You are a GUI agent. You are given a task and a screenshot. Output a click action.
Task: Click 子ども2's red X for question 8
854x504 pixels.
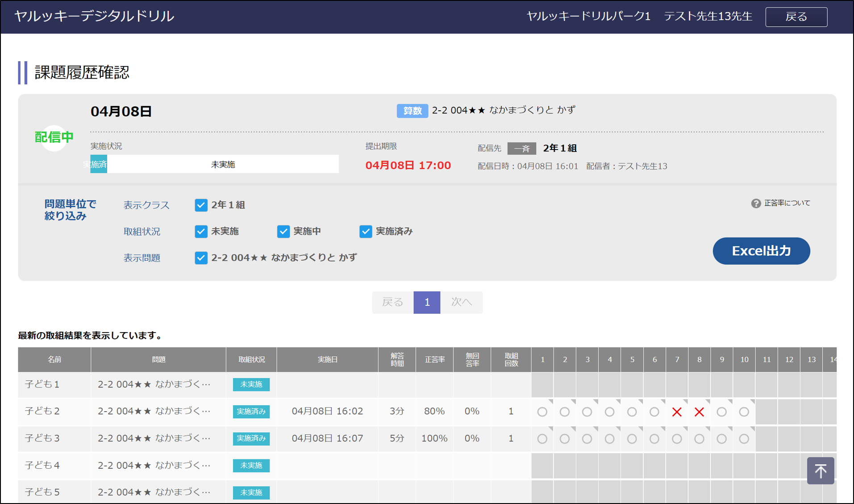tap(699, 412)
